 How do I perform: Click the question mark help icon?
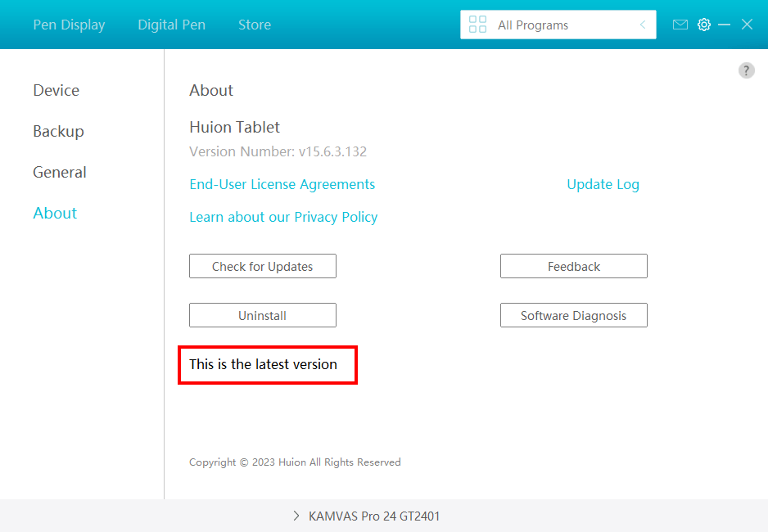(746, 70)
